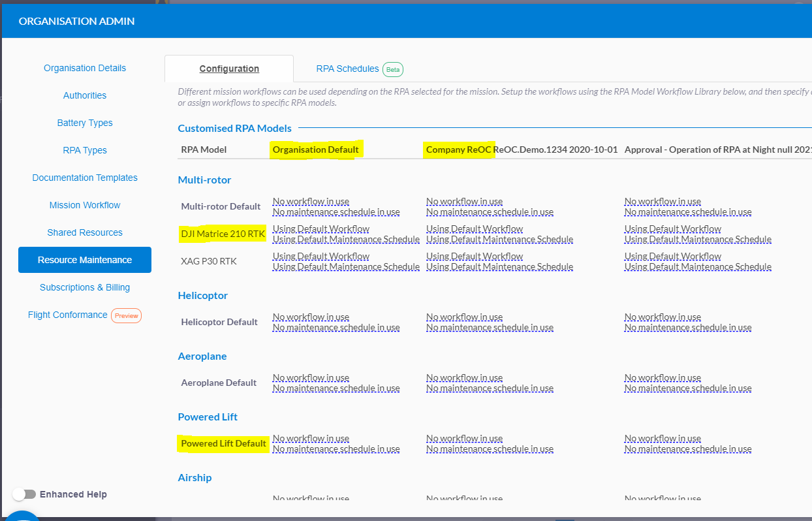Click the Multi-rotor section heading

(204, 180)
